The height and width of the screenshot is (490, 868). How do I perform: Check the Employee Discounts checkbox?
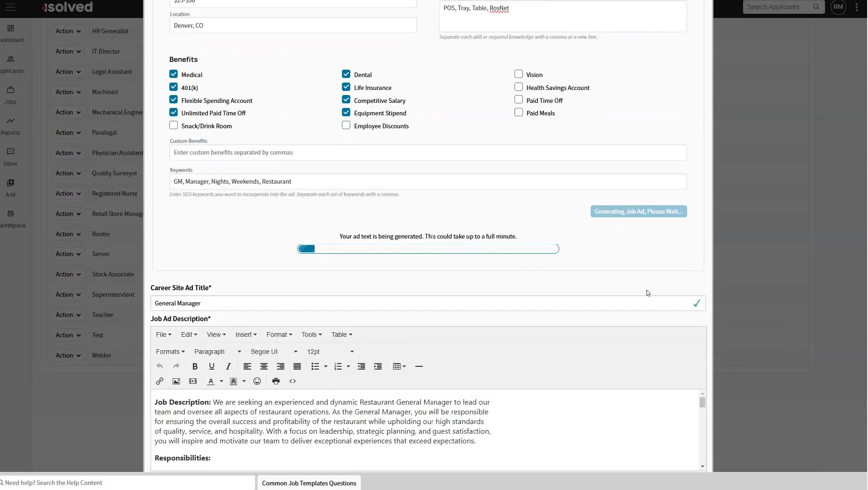[346, 125]
